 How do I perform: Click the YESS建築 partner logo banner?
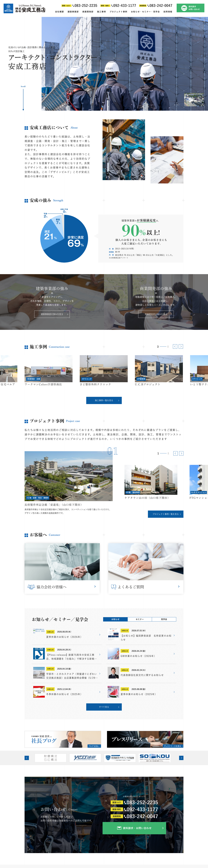point(85,758)
